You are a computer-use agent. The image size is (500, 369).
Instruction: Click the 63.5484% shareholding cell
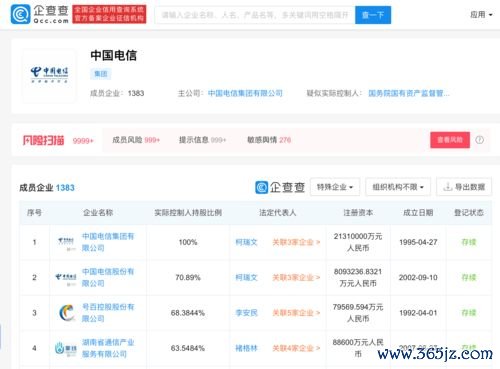click(x=188, y=348)
